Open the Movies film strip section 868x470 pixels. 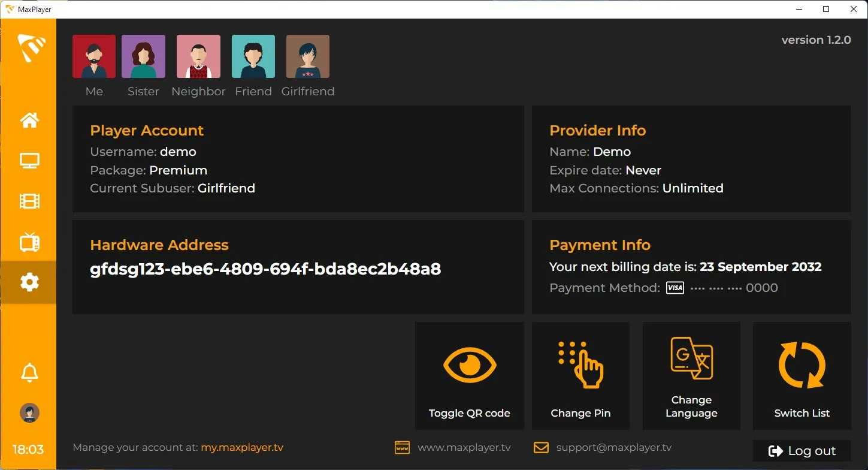pos(29,201)
